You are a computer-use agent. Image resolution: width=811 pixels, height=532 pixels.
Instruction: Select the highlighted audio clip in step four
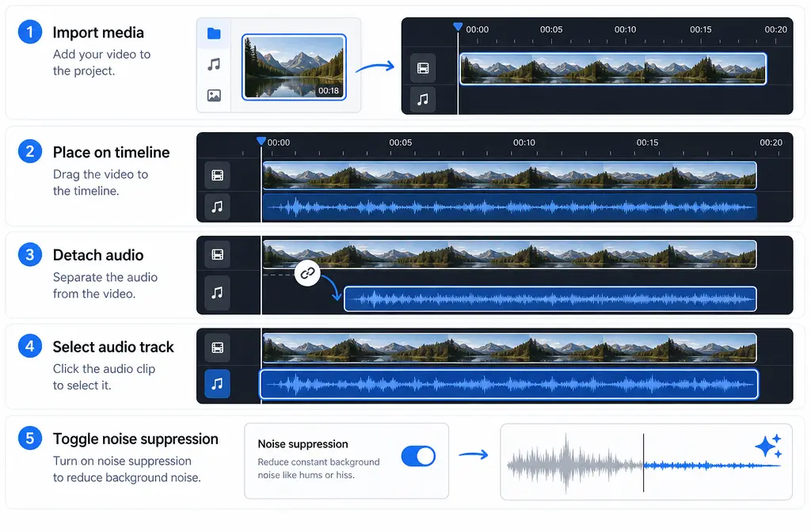509,384
